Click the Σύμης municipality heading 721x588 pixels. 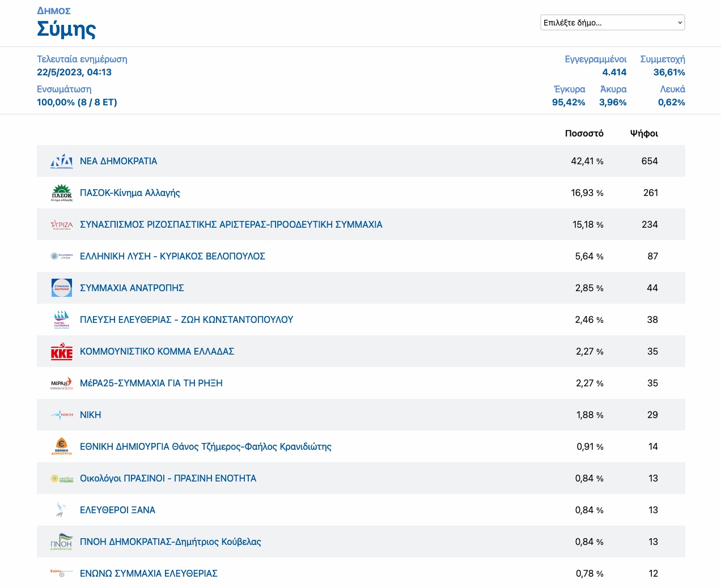pos(66,29)
